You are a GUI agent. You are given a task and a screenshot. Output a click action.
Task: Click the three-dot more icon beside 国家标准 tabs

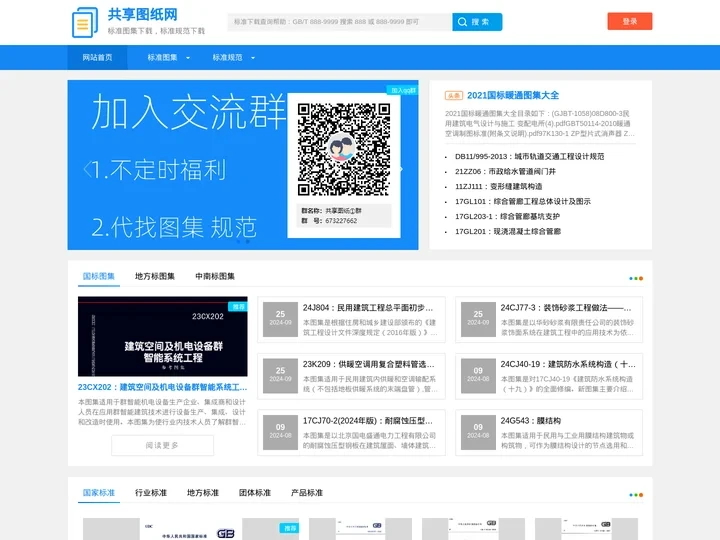(x=636, y=495)
